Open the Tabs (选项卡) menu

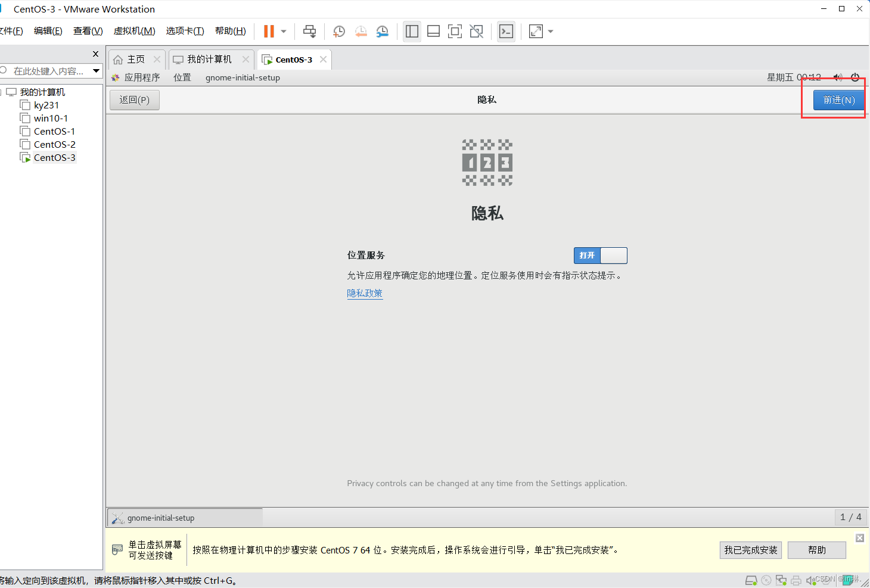[185, 31]
